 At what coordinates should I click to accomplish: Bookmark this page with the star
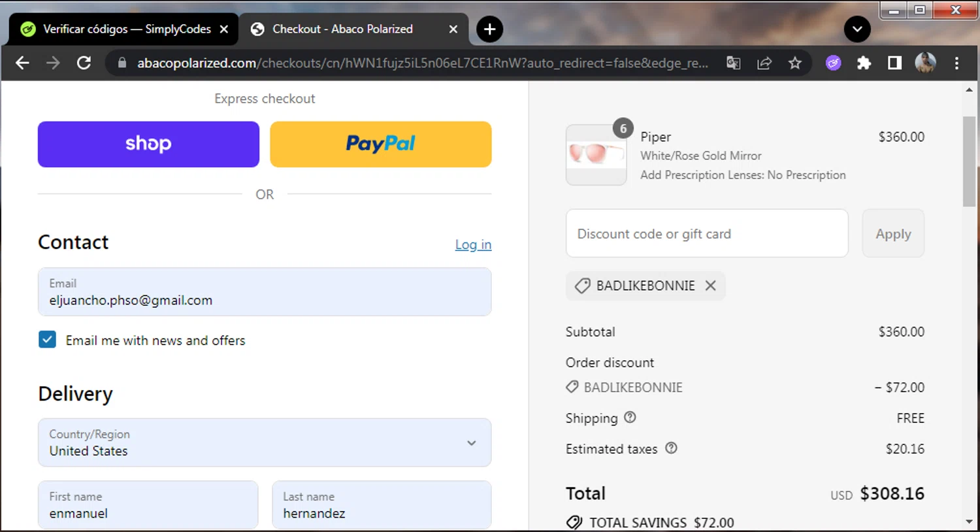tap(795, 63)
